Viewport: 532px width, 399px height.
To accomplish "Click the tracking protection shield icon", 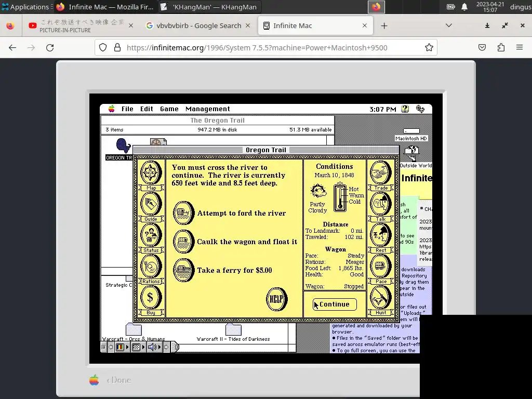I will click(x=103, y=47).
